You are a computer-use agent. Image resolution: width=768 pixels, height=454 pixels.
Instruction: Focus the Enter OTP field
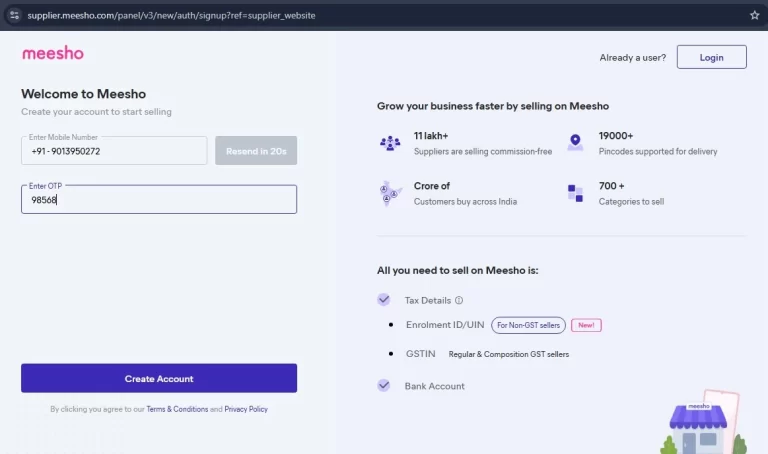click(x=159, y=199)
